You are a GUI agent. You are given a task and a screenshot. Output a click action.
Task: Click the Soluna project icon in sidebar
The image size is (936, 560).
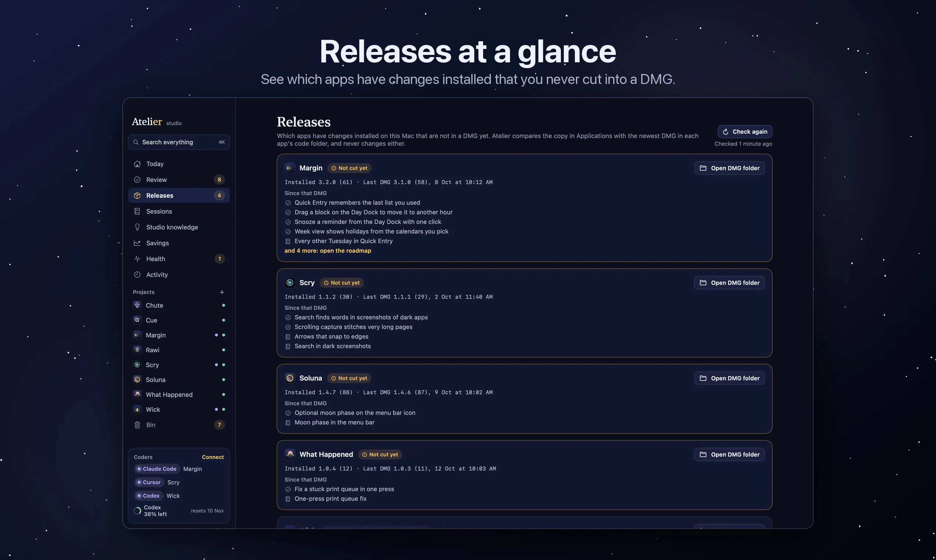(x=137, y=379)
